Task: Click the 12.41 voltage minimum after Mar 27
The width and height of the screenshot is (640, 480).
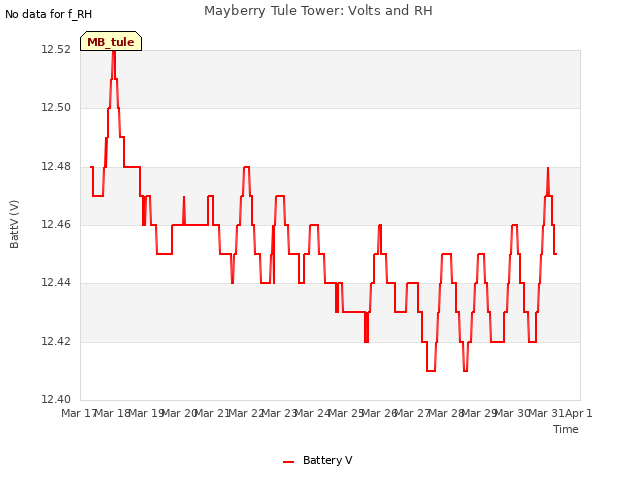Action: click(431, 371)
